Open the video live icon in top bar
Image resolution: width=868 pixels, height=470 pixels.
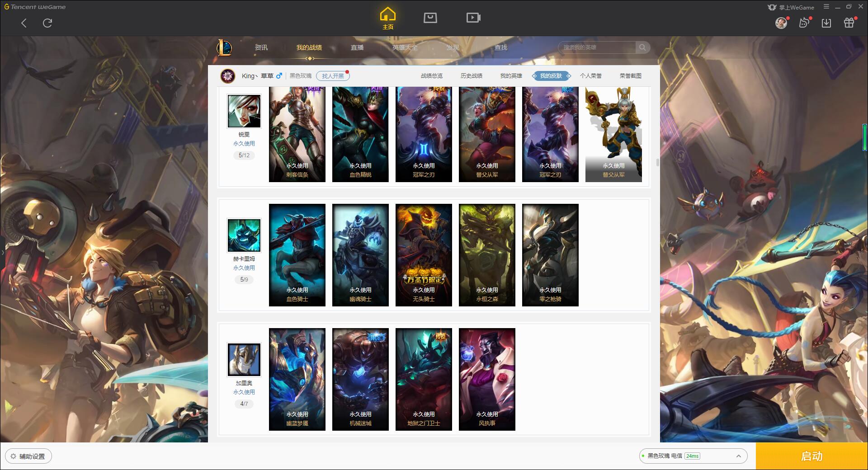click(473, 18)
